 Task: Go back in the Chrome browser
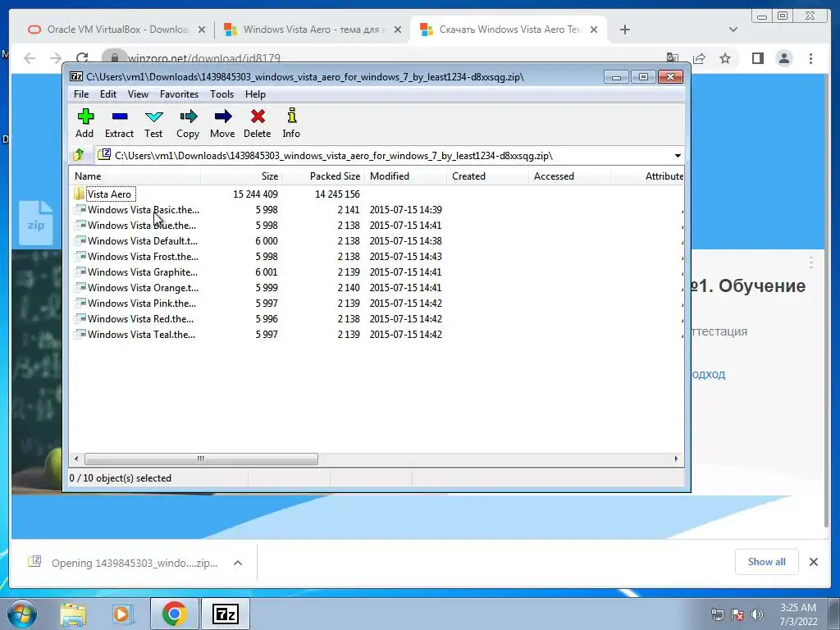30,58
